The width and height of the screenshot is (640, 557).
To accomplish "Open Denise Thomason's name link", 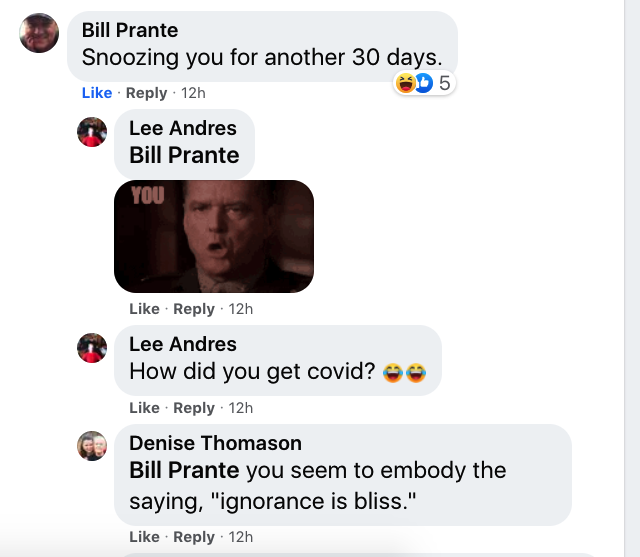I will coord(216,443).
